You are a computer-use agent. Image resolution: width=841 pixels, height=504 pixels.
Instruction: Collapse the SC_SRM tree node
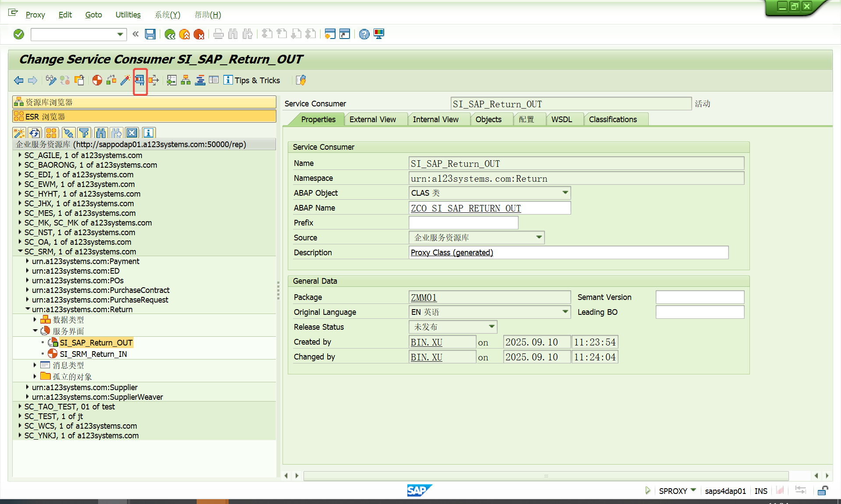(20, 251)
